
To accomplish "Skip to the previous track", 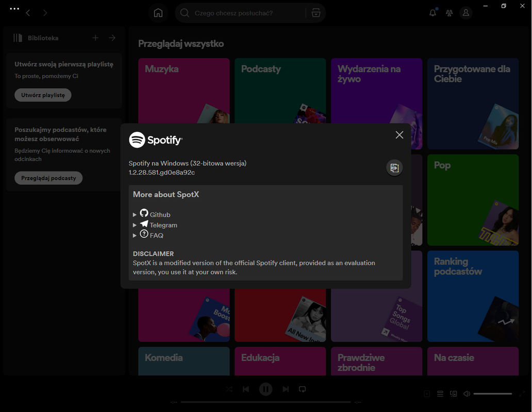I will (x=246, y=389).
